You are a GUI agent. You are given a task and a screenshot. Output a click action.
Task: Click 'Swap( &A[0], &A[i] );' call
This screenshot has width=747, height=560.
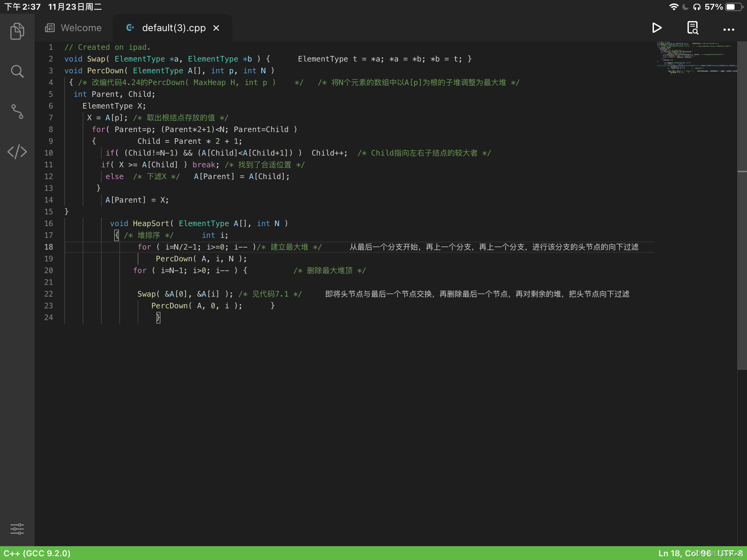pos(185,294)
